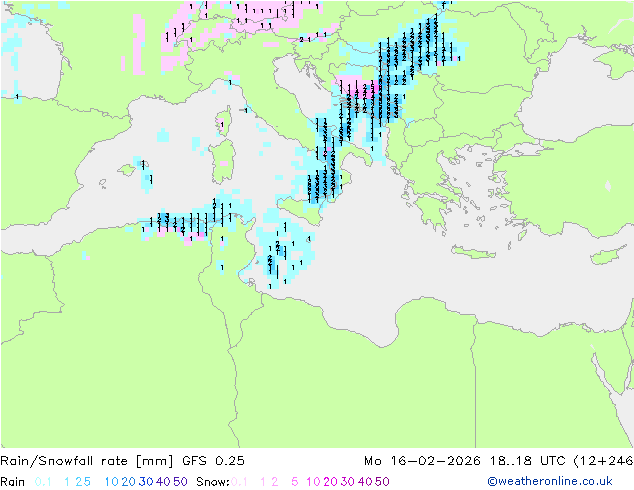Click the "Rain/Snowfall rate [mm] GFS 0.25" title

tap(123, 461)
